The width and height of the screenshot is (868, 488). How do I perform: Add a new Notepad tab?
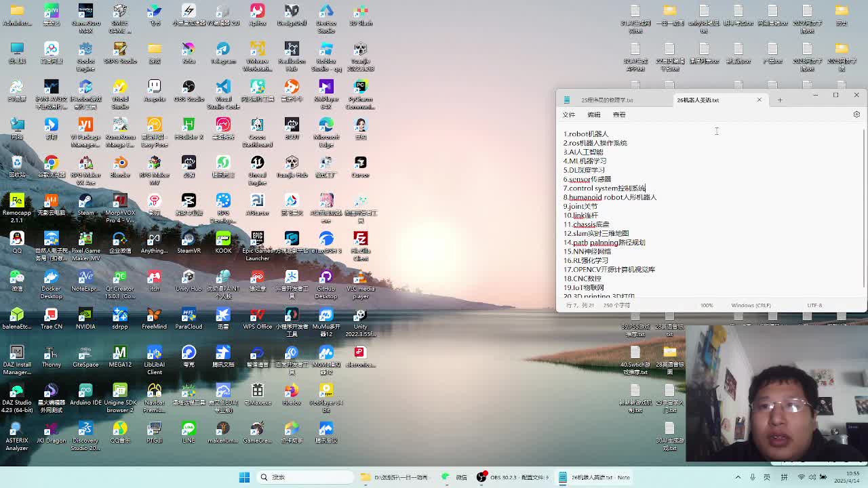tap(780, 100)
